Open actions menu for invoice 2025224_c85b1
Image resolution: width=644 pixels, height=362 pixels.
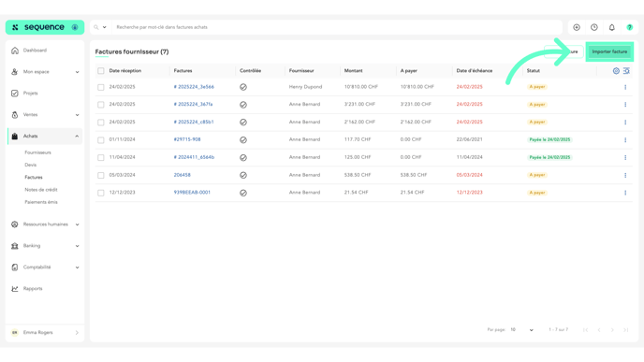(x=625, y=123)
